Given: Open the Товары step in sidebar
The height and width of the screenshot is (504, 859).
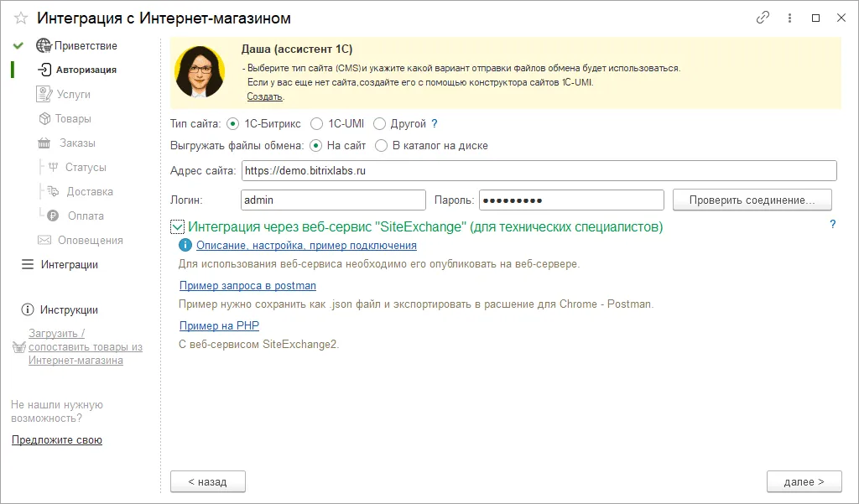Looking at the screenshot, I should pyautogui.click(x=73, y=119).
